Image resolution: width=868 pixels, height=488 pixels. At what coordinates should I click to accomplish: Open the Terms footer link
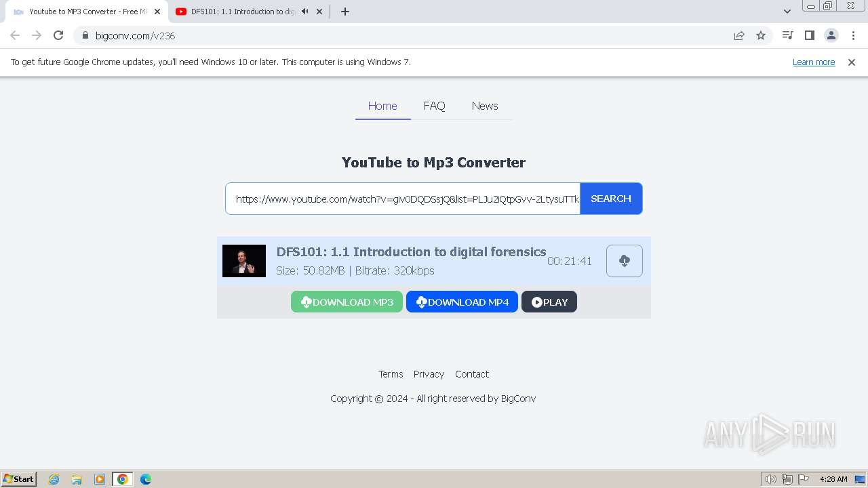point(391,374)
